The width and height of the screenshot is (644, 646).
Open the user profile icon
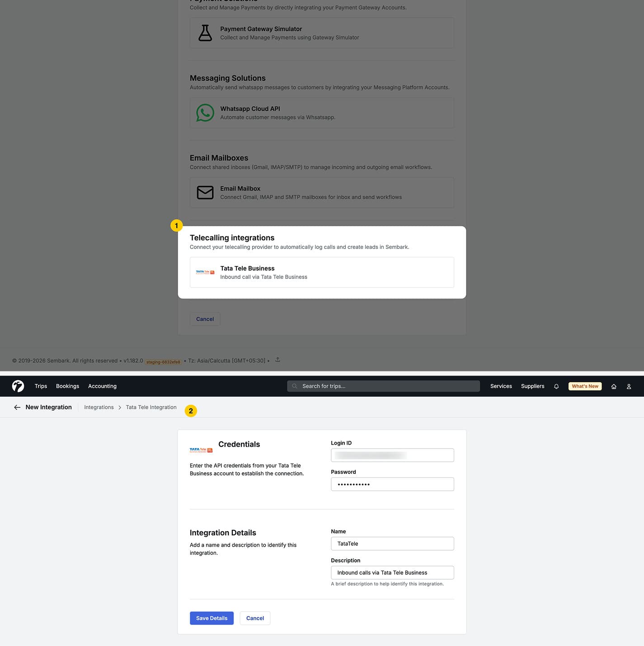pyautogui.click(x=629, y=386)
